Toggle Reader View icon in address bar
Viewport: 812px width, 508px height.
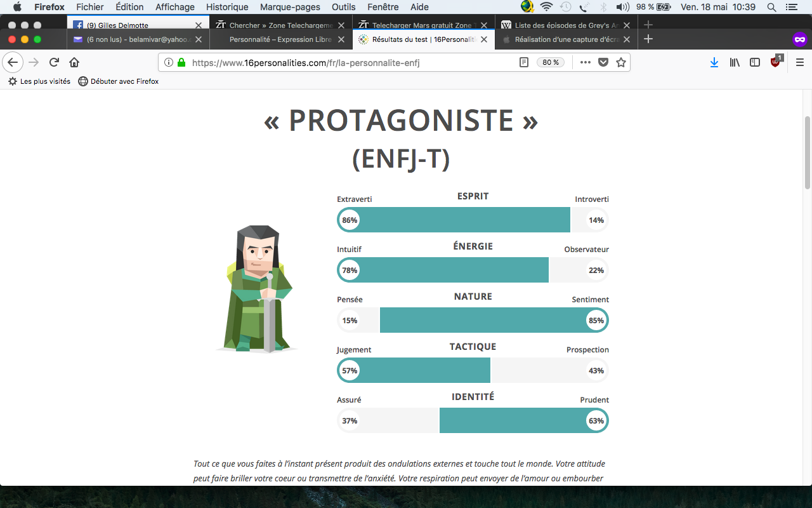(524, 62)
